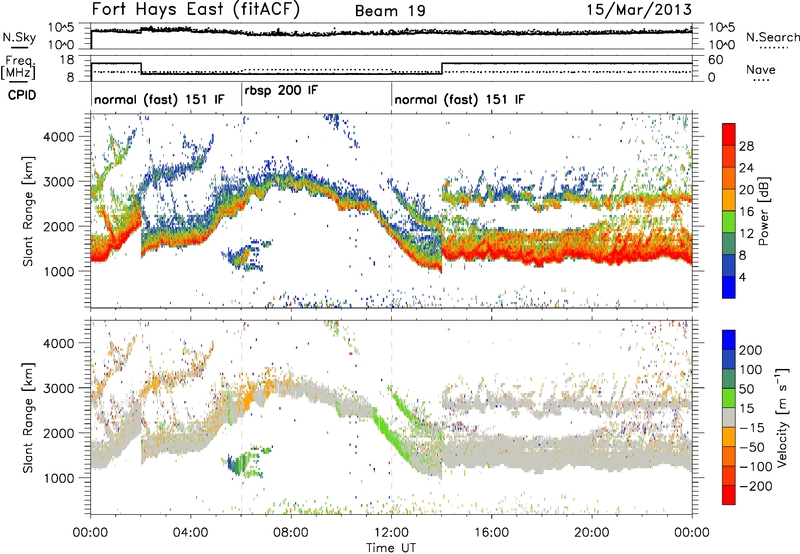The image size is (800, 554).
Task: Pick the bright green Velocity color bar segment
Action: pyautogui.click(x=729, y=398)
